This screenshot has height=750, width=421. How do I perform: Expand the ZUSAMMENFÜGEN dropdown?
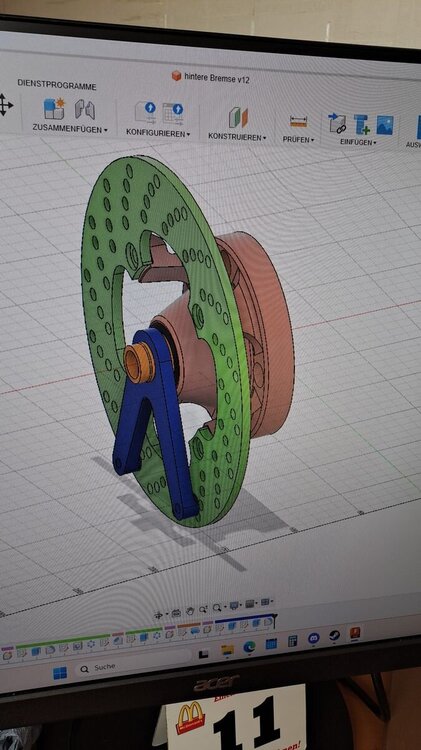[69, 129]
